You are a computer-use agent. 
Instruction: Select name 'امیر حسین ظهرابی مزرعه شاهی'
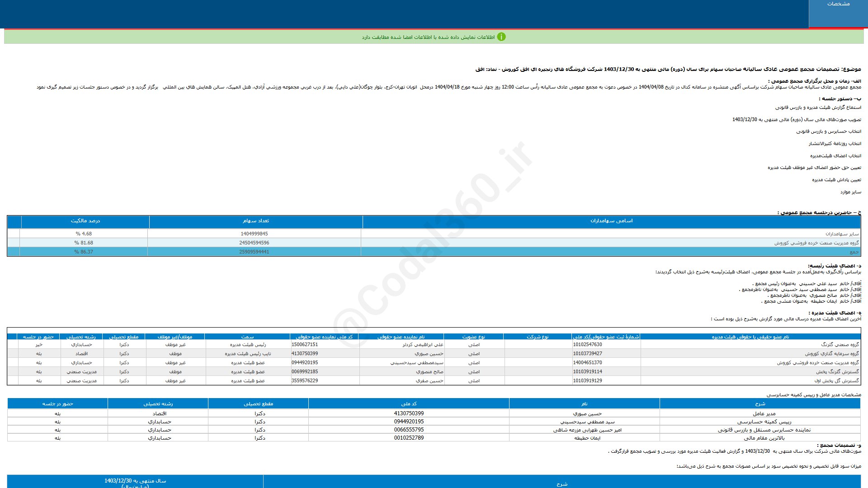point(587,430)
